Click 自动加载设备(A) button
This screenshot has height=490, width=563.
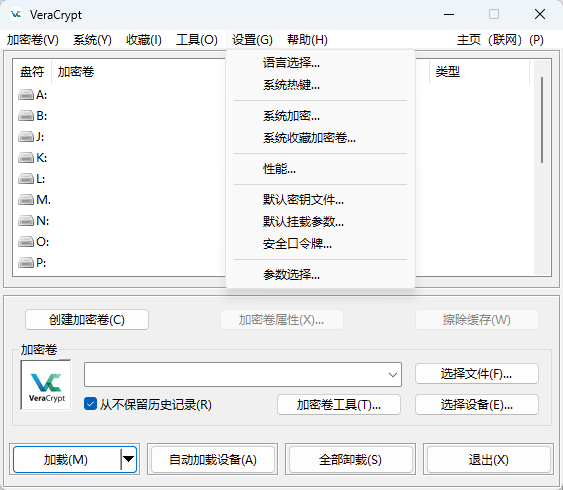pos(213,459)
